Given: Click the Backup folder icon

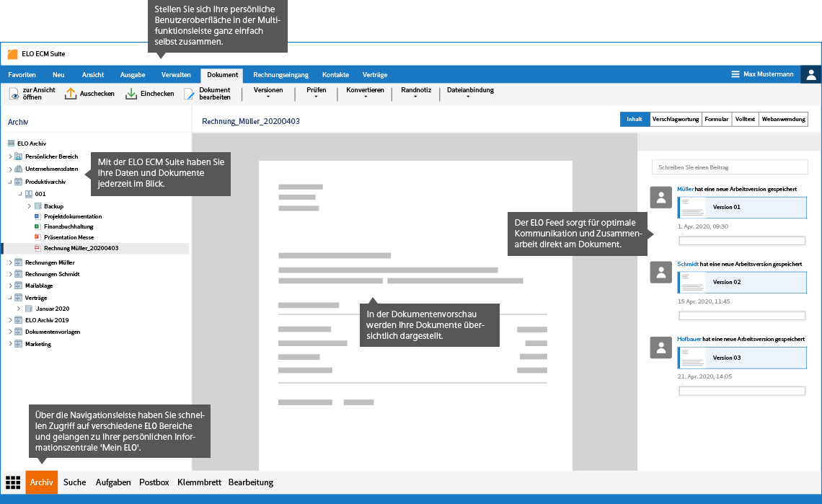Looking at the screenshot, I should pyautogui.click(x=37, y=206).
